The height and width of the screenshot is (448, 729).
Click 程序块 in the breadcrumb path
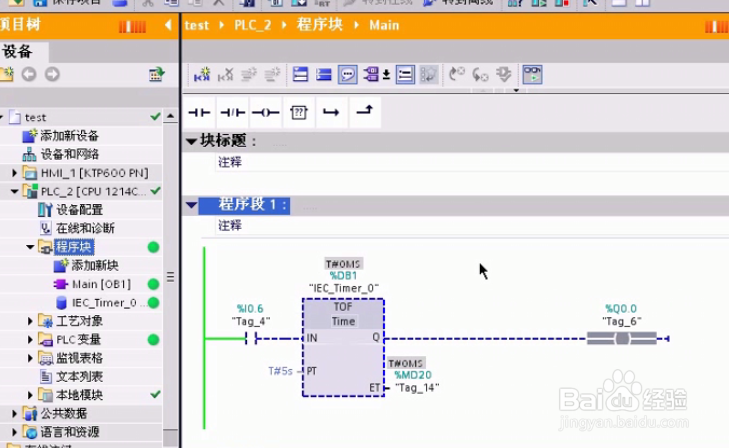click(x=319, y=25)
